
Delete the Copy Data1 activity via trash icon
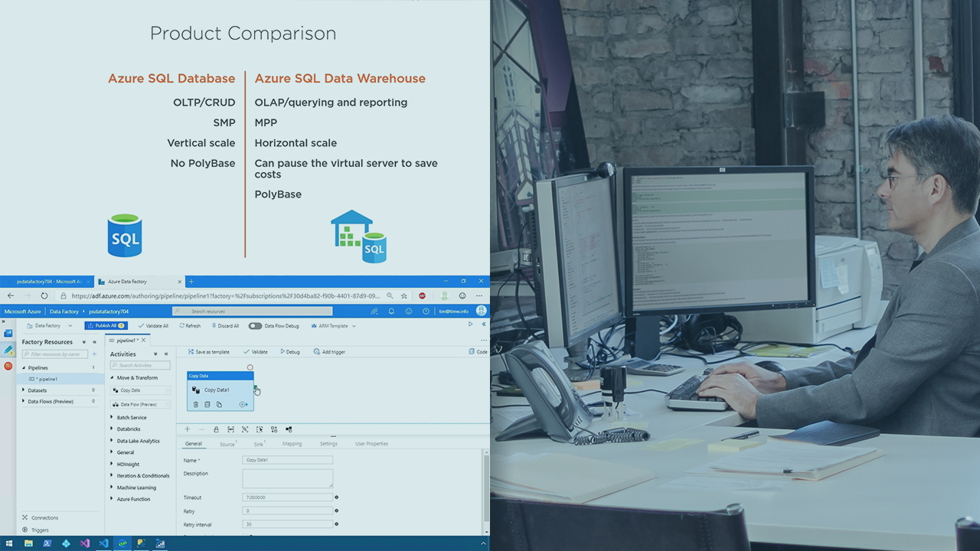(x=196, y=404)
